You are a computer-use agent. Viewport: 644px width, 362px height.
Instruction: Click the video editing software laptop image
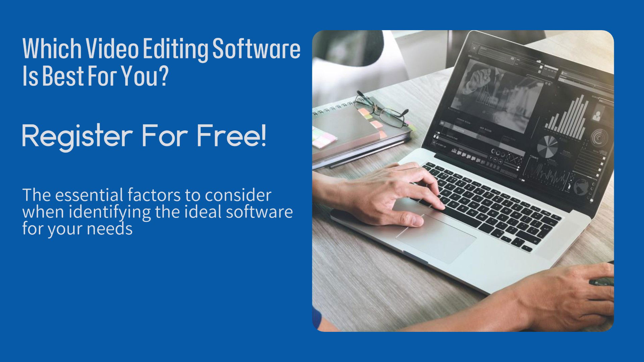tap(465, 181)
